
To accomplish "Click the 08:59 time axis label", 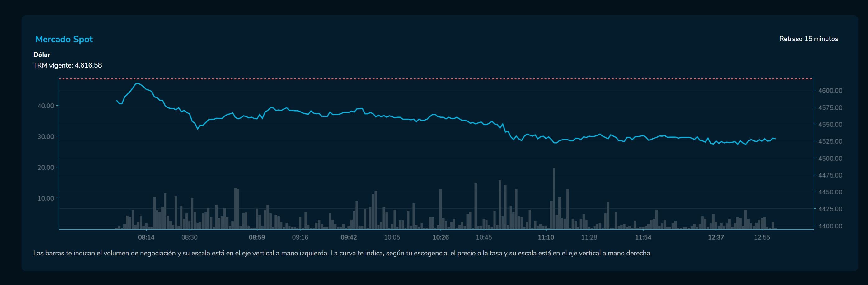I will [x=257, y=237].
